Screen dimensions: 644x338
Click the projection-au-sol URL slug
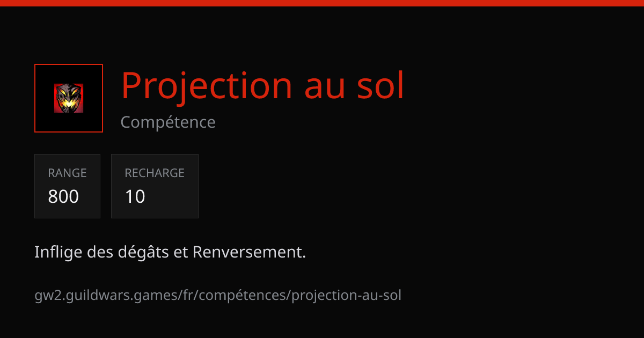point(346,295)
